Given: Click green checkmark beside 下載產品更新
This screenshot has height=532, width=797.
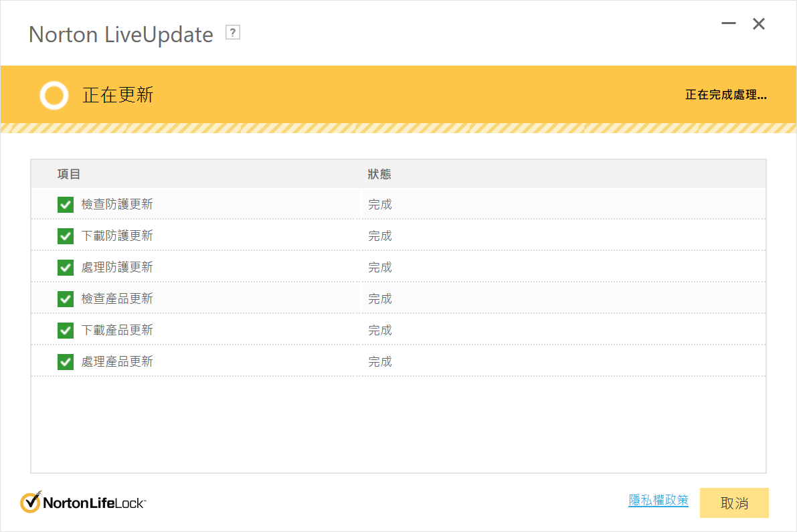Looking at the screenshot, I should coord(66,331).
